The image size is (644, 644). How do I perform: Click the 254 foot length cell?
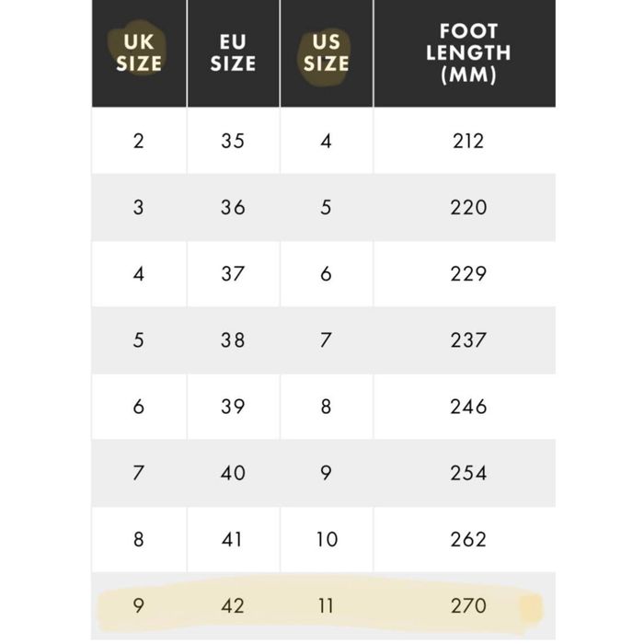(467, 472)
